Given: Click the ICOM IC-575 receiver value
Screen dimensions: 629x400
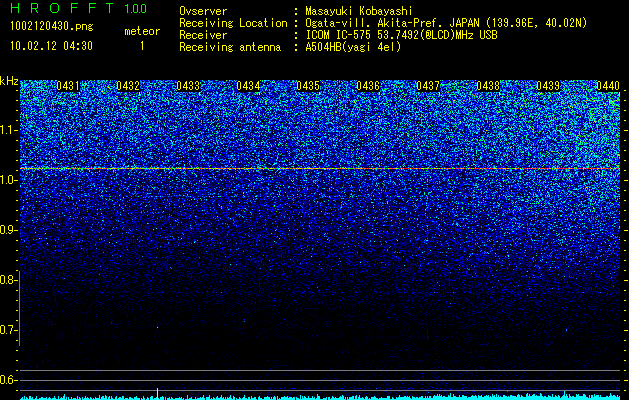Looking at the screenshot, I should (x=401, y=35).
